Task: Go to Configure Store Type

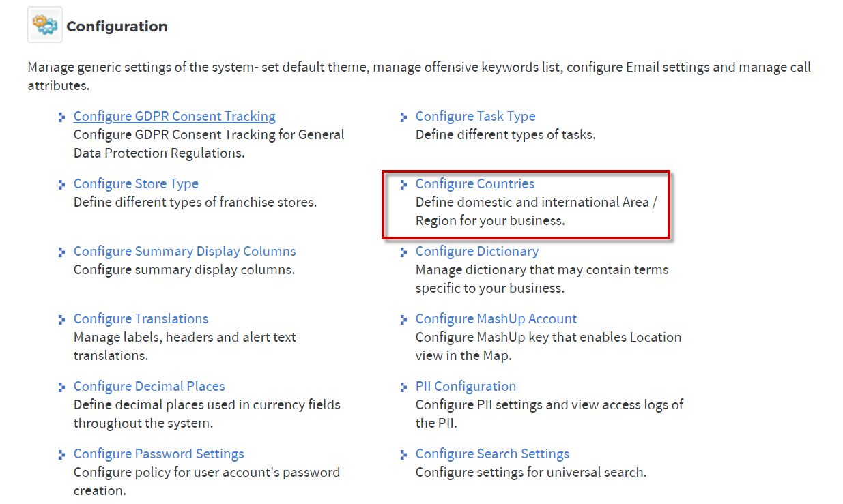Action: pos(136,184)
